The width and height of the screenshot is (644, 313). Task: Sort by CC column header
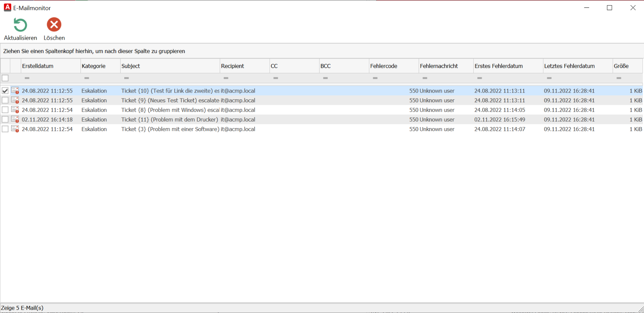[x=295, y=66]
